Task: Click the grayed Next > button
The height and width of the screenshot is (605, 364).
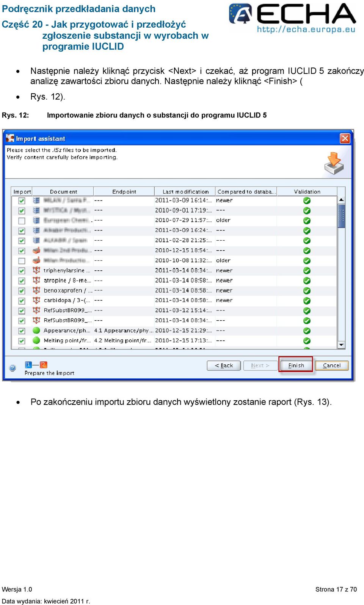Action: point(260,365)
